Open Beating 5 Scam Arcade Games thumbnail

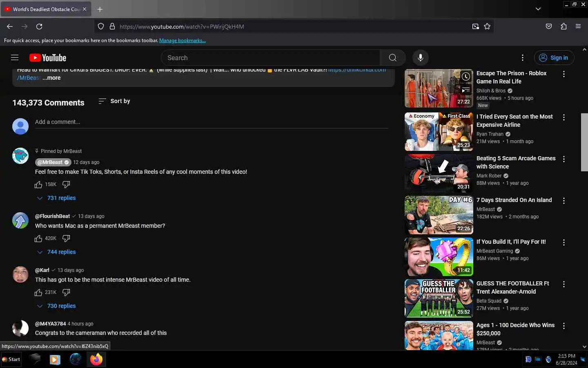[439, 173]
